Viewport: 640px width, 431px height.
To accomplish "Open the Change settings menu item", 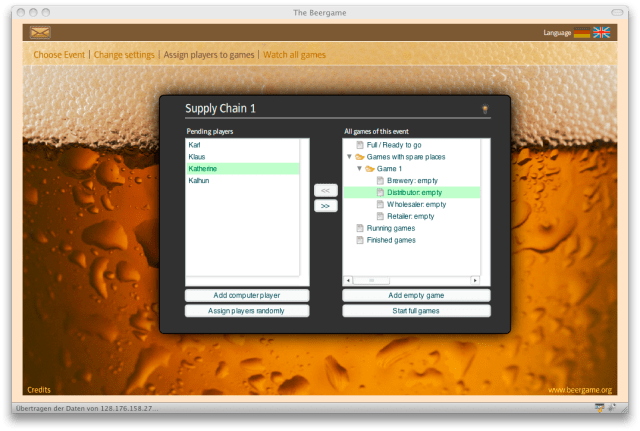I will coord(125,54).
